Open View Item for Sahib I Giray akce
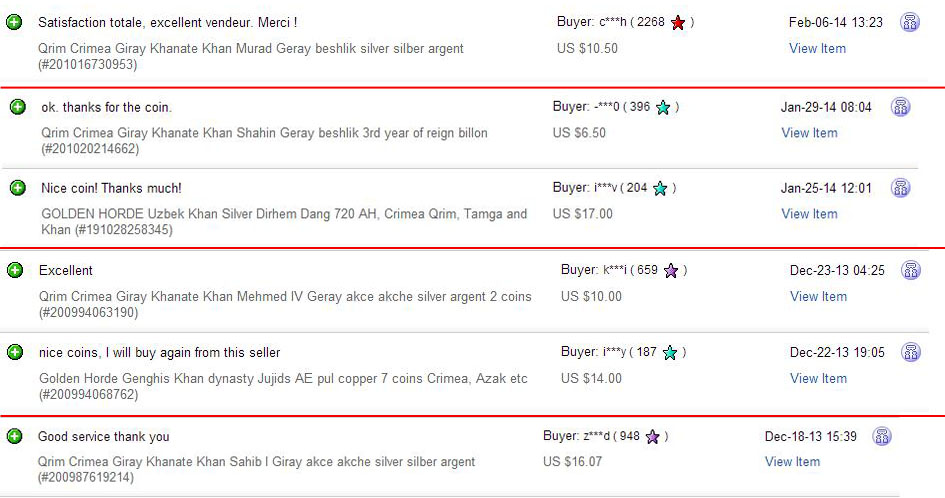945x498 pixels. pyautogui.click(x=792, y=461)
